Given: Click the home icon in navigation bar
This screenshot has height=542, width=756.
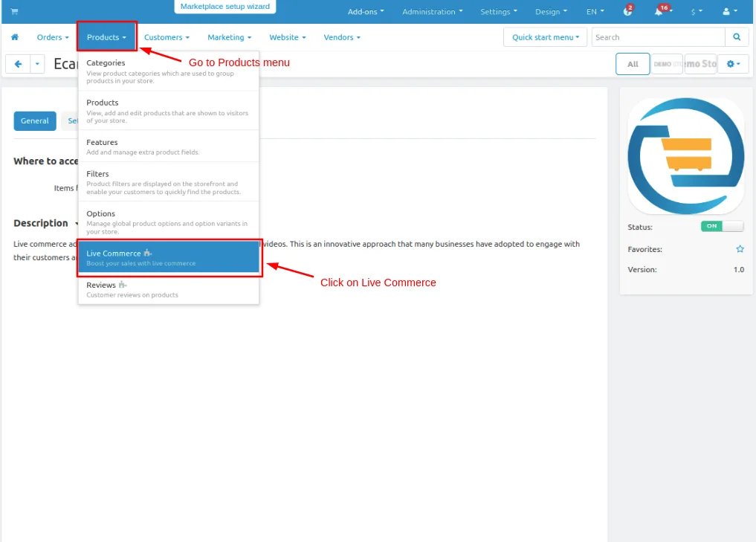Looking at the screenshot, I should 15,37.
